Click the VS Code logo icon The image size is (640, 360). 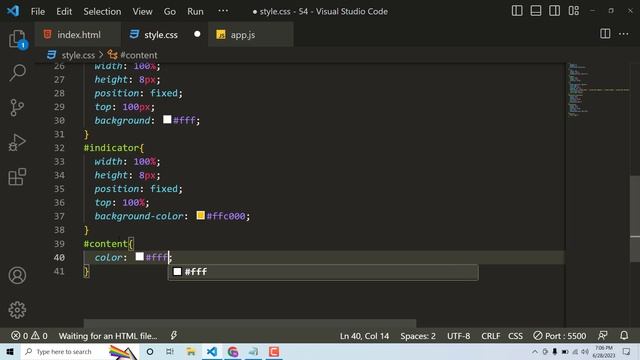(13, 11)
